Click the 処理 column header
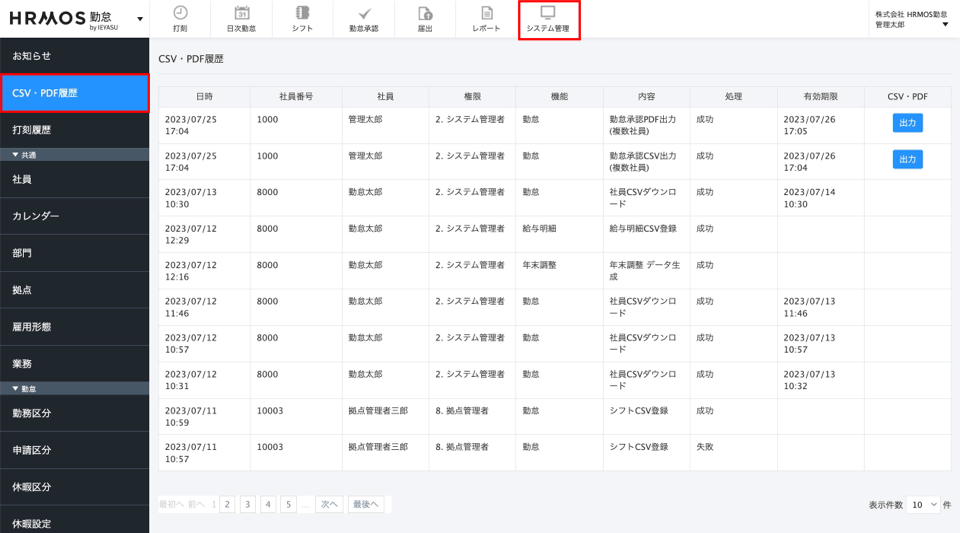This screenshot has height=533, width=960. [x=733, y=97]
